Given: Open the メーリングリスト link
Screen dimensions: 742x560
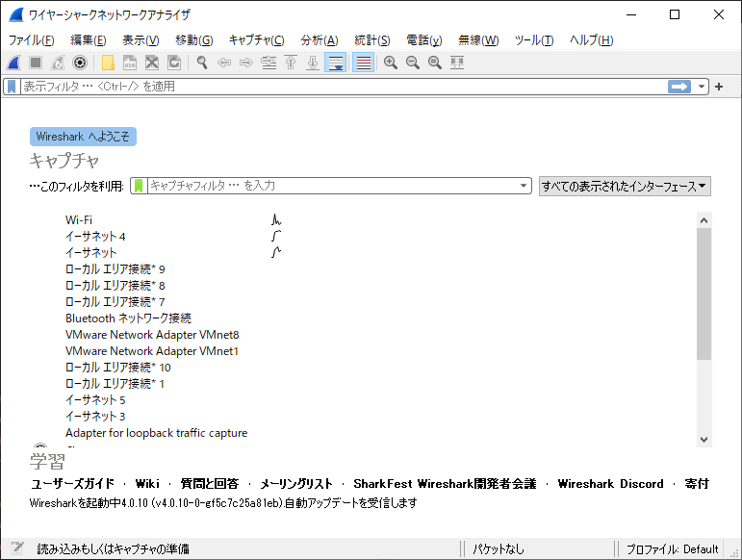Looking at the screenshot, I should tap(296, 483).
